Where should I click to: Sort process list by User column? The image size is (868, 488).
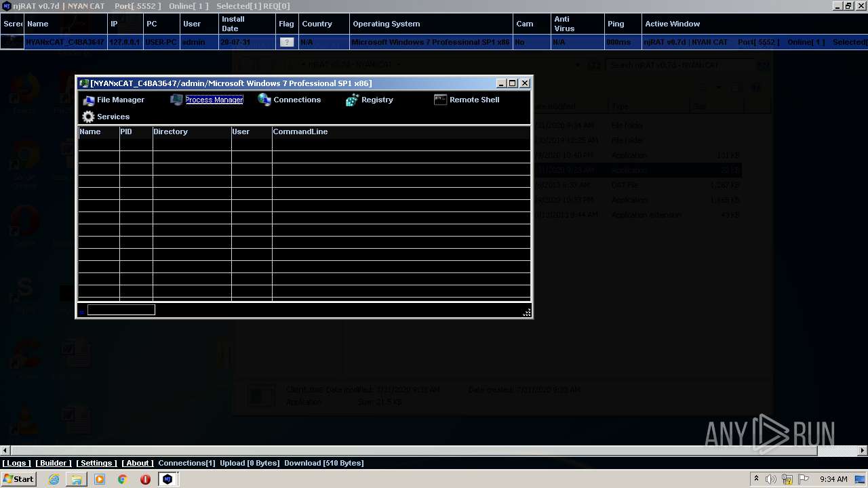(252, 131)
